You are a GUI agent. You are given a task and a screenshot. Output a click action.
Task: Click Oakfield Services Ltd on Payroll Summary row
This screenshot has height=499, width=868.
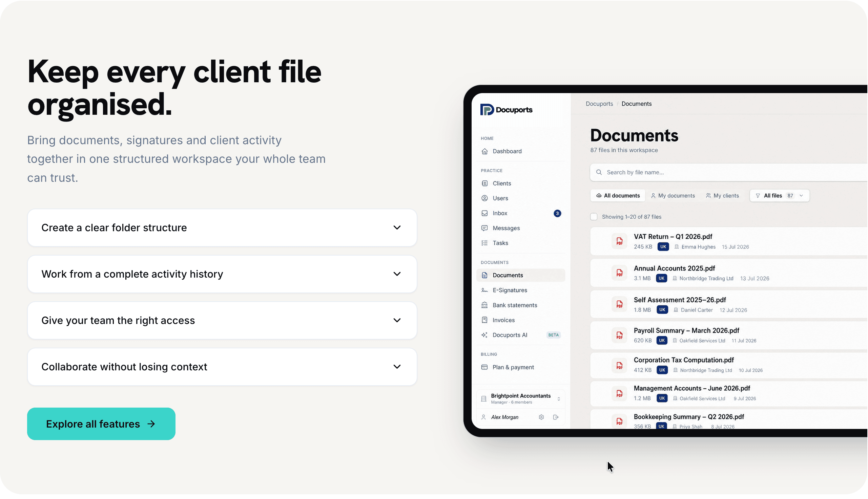point(702,341)
